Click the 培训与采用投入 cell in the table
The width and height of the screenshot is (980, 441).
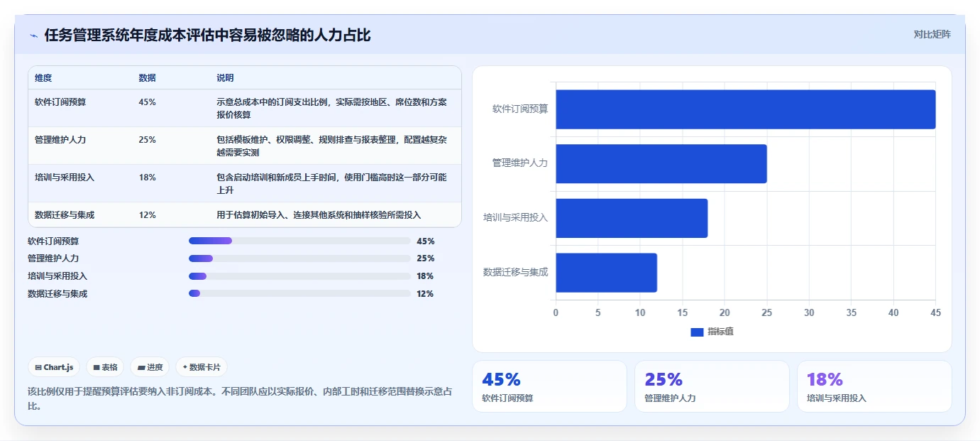click(65, 177)
